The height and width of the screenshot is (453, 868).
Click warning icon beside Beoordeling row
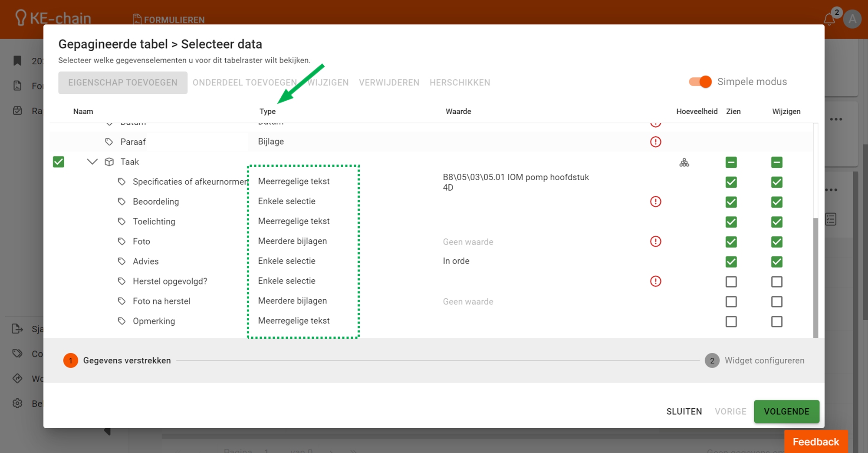click(655, 202)
